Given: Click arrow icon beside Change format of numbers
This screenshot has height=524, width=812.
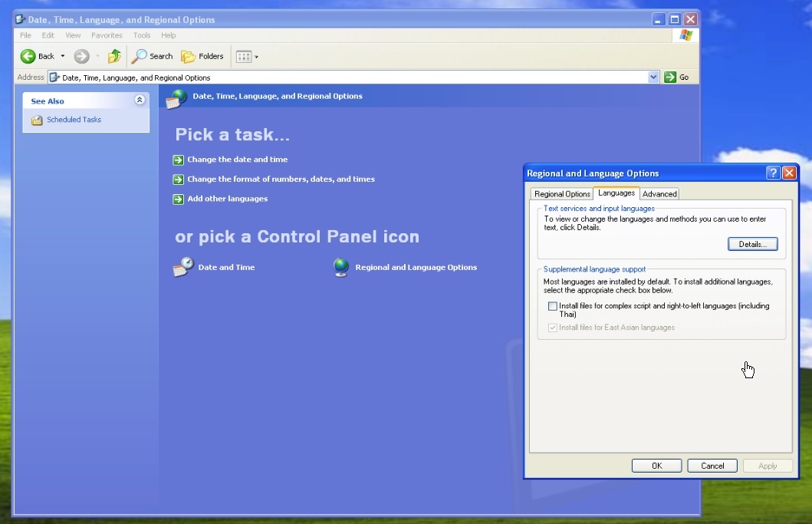Looking at the screenshot, I should 178,180.
